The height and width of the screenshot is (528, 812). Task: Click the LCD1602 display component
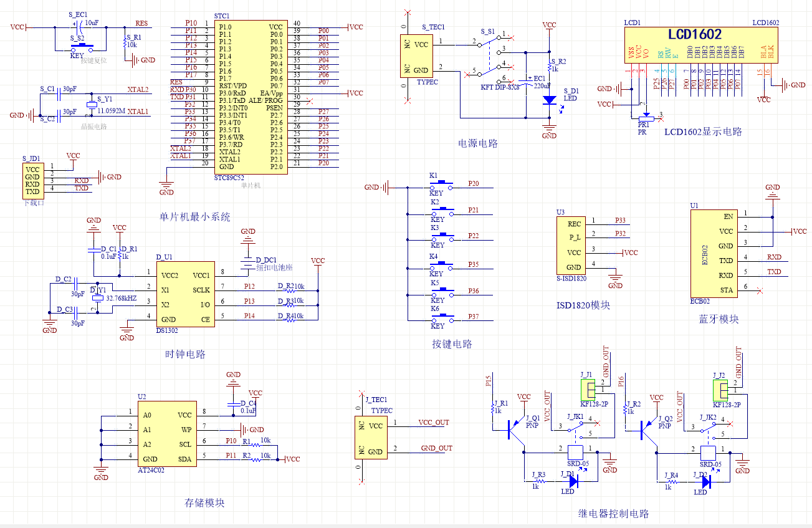pyautogui.click(x=694, y=44)
